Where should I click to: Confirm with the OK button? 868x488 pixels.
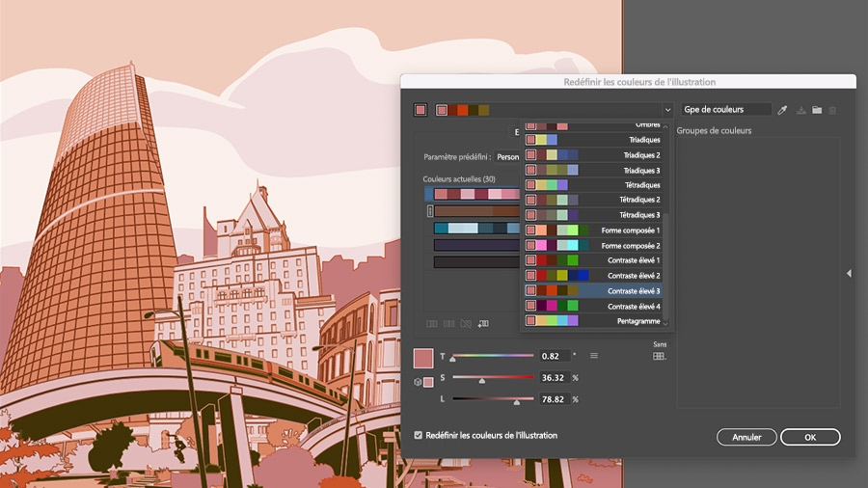click(x=810, y=437)
